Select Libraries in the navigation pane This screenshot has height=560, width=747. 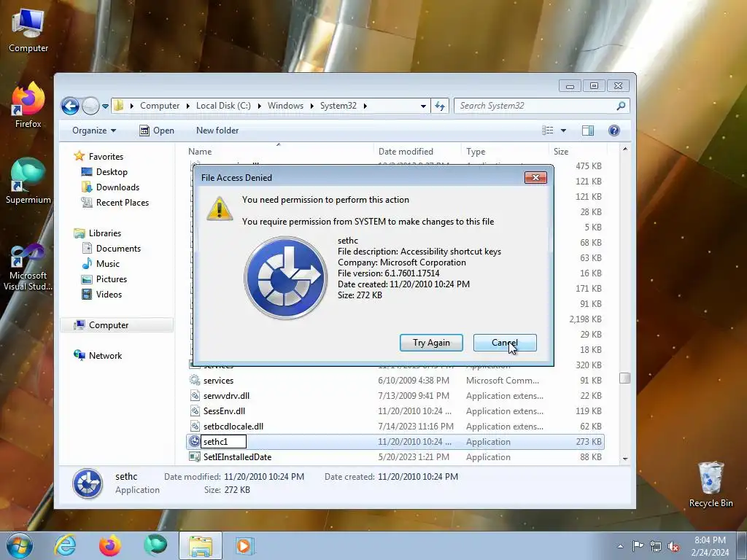tap(105, 233)
